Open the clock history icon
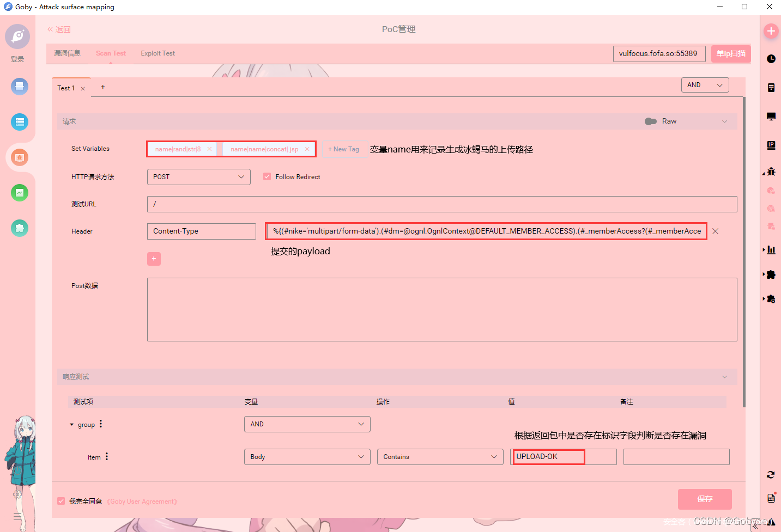Viewport: 781px width, 532px height. click(771, 59)
